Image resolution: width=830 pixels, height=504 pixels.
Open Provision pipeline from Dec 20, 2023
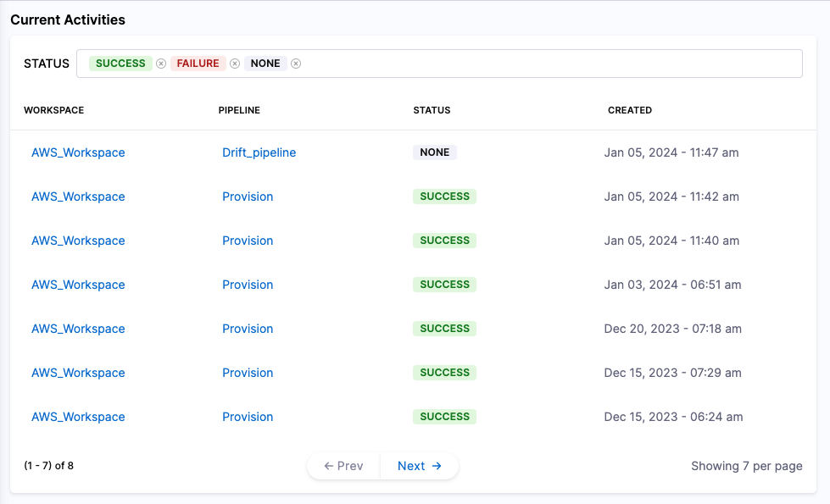[x=248, y=329]
